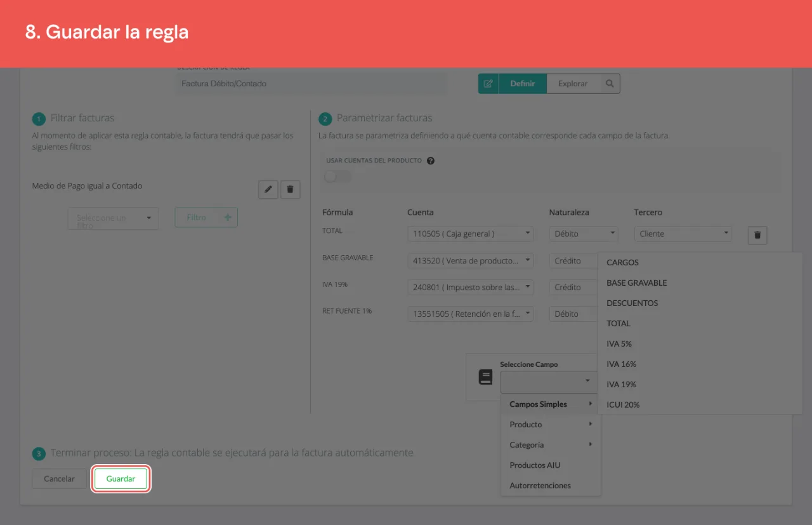Viewport: 812px width, 525px height.
Task: Click the Cancelar button
Action: (59, 479)
